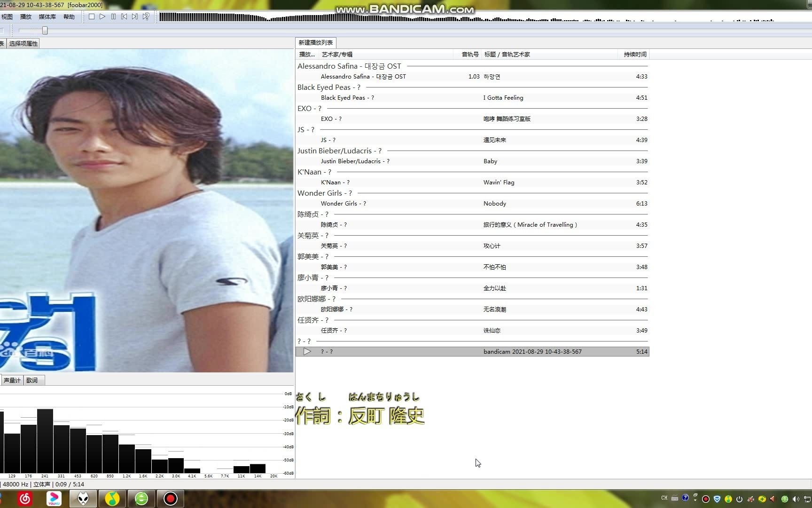Open the blue shield security tray icon

[x=717, y=499]
